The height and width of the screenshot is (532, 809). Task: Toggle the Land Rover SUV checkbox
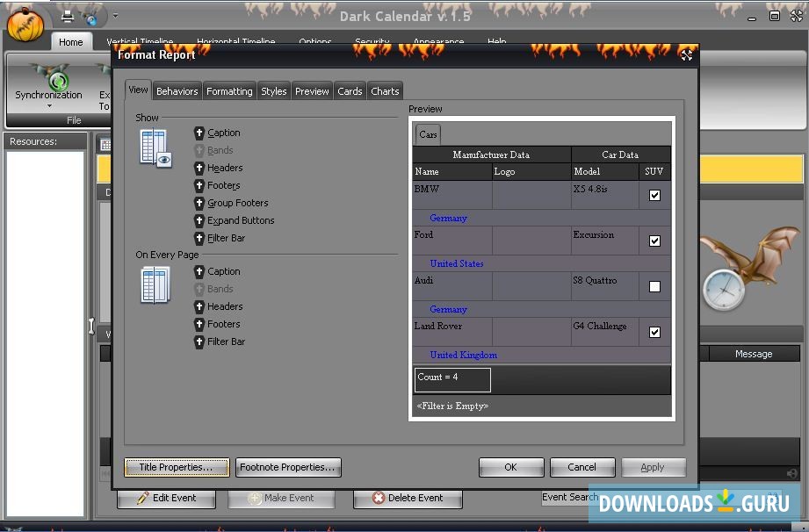(654, 332)
